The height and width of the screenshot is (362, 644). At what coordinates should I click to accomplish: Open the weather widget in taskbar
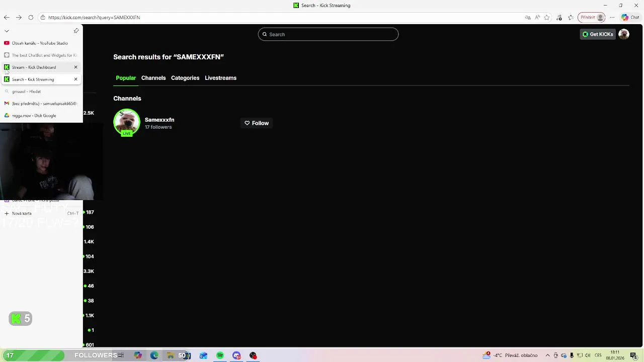pos(510,355)
